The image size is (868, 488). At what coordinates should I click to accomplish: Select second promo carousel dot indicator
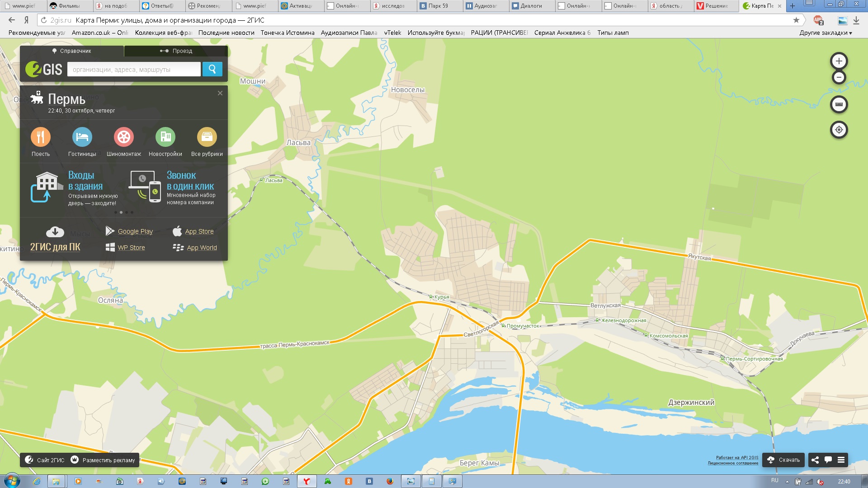[121, 212]
